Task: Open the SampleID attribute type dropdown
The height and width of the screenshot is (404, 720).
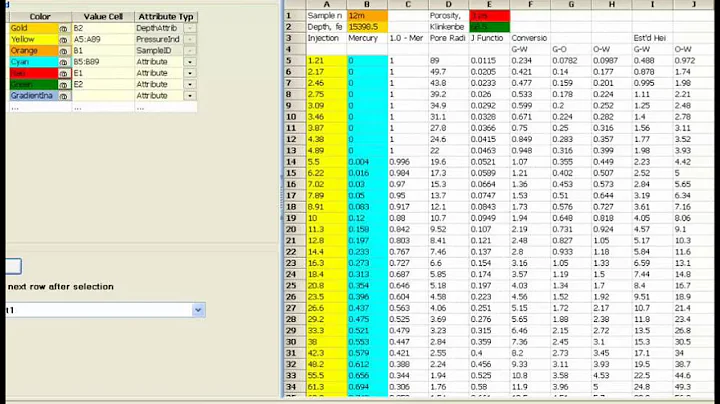Action: click(x=190, y=51)
